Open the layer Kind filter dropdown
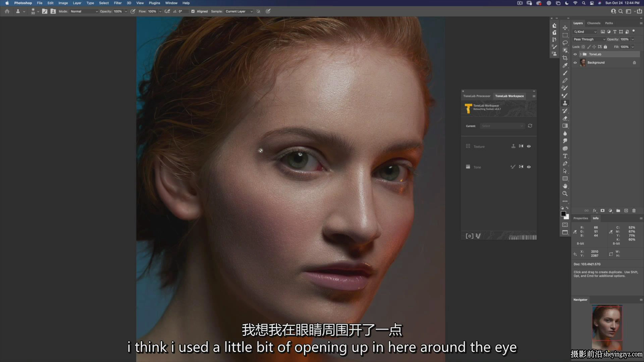 [x=585, y=32]
